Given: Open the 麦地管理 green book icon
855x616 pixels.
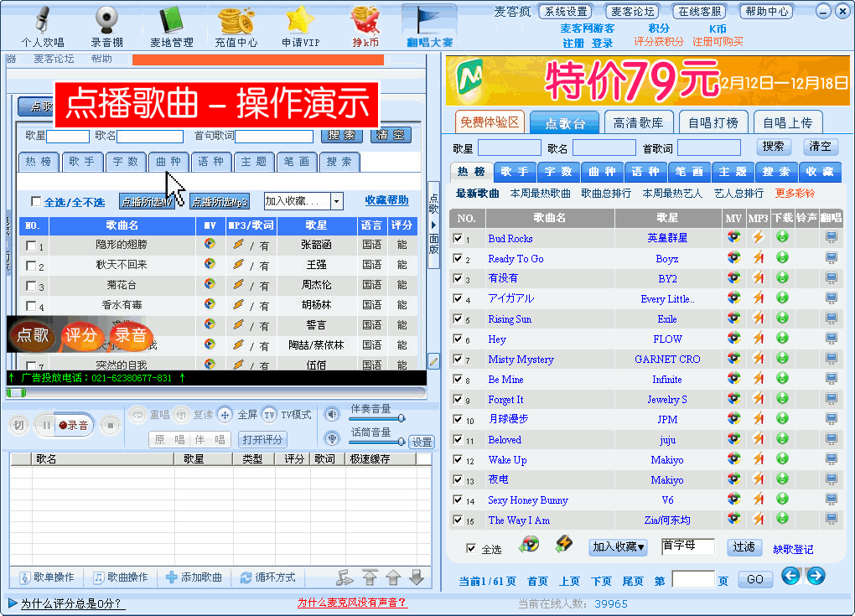Looking at the screenshot, I should [171, 20].
